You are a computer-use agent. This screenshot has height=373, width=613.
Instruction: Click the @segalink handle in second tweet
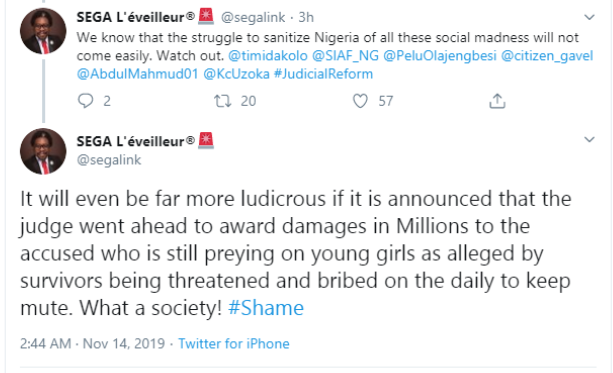[109, 160]
